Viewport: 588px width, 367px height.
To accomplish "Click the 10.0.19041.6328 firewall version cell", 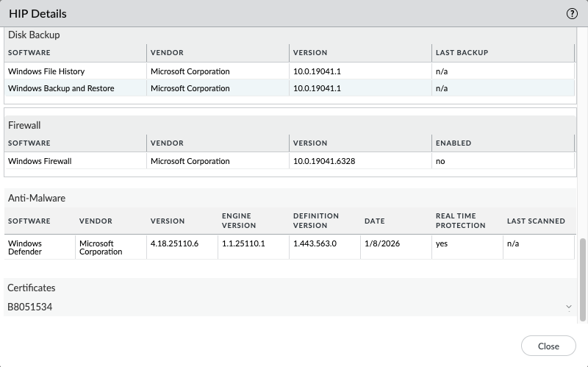I will (324, 161).
